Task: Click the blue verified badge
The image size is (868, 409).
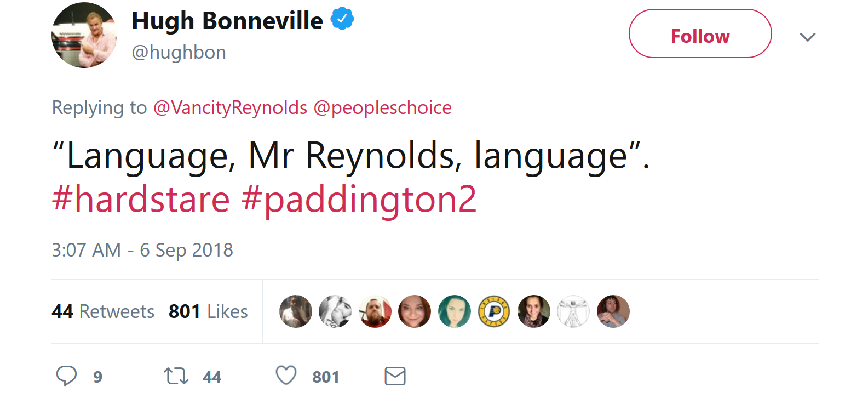Action: [342, 19]
